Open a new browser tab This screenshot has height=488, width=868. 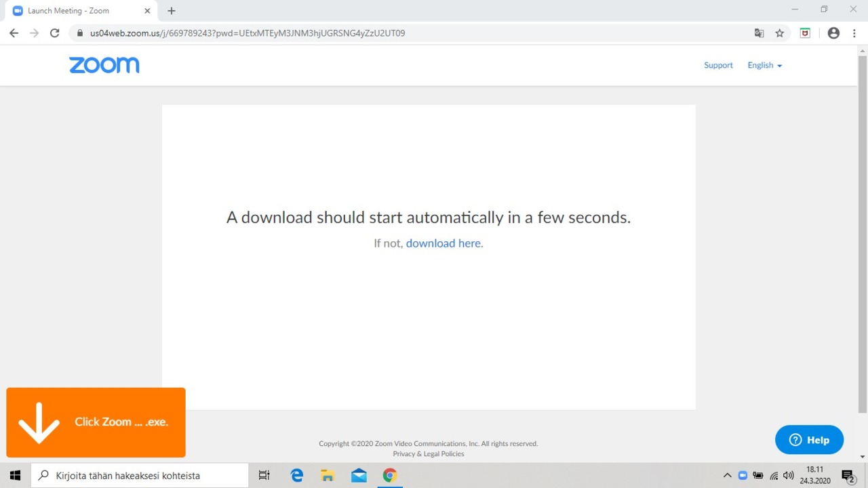coord(172,11)
